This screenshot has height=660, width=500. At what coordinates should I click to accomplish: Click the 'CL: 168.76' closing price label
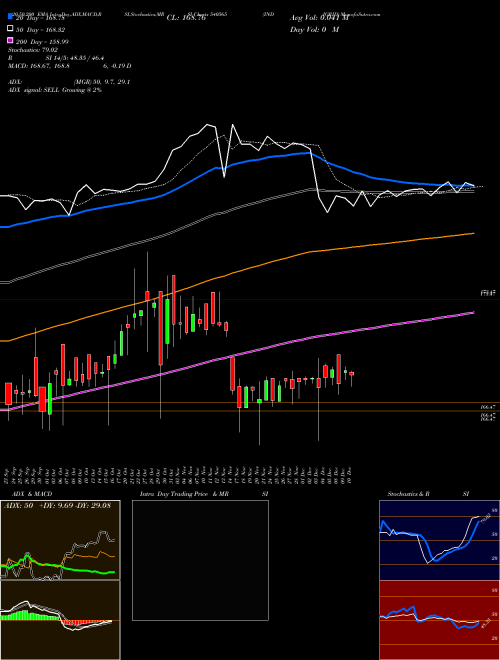pos(186,18)
